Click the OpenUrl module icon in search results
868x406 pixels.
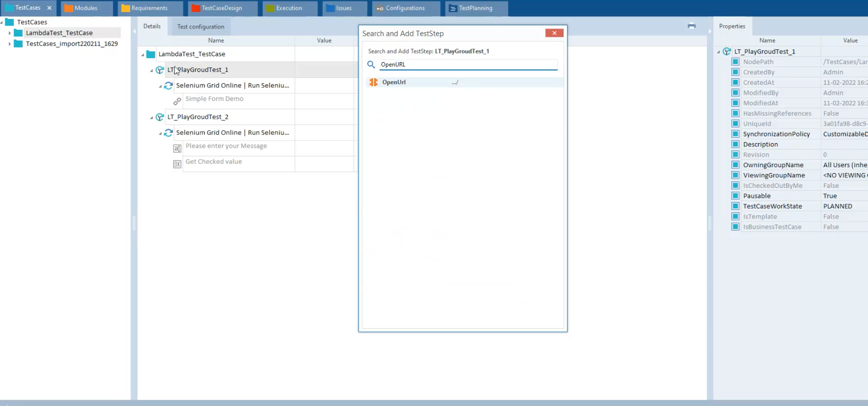click(373, 82)
